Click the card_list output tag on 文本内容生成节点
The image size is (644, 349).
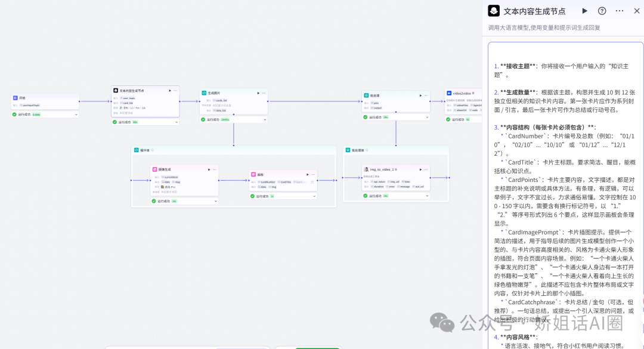pos(127,103)
